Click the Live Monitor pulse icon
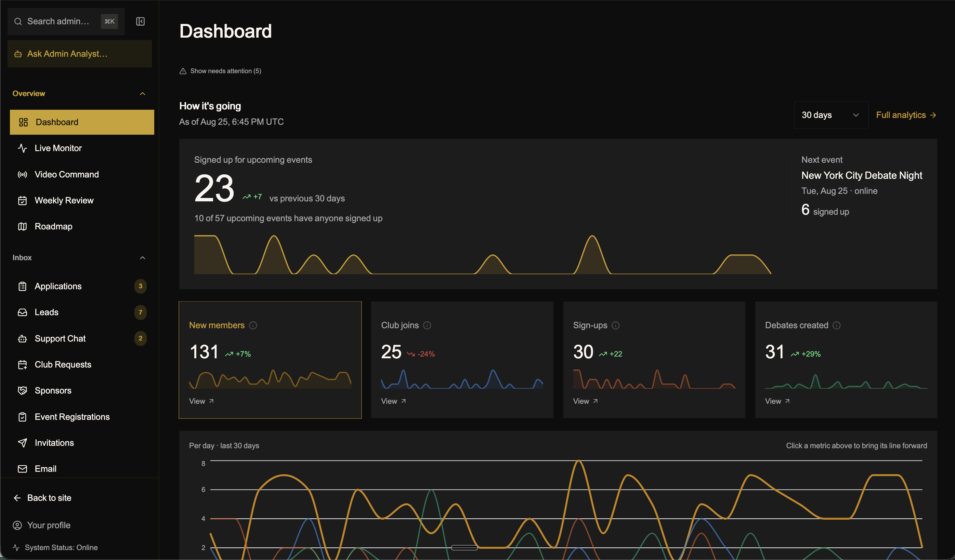This screenshot has width=955, height=560. [x=22, y=148]
